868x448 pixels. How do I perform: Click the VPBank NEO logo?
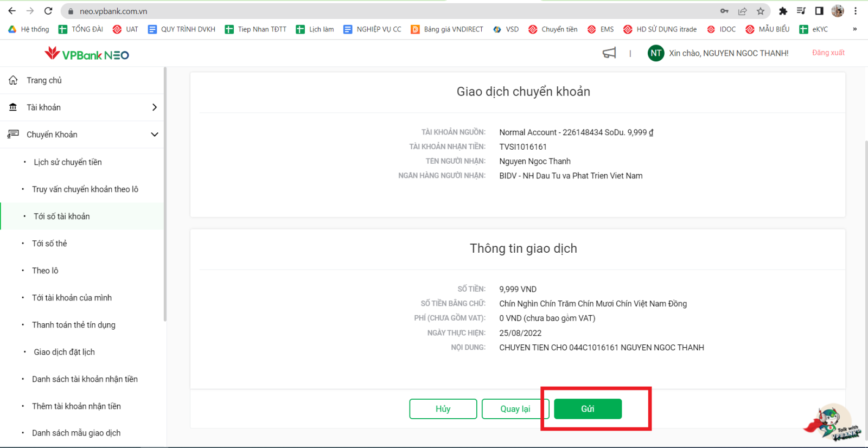pos(87,54)
